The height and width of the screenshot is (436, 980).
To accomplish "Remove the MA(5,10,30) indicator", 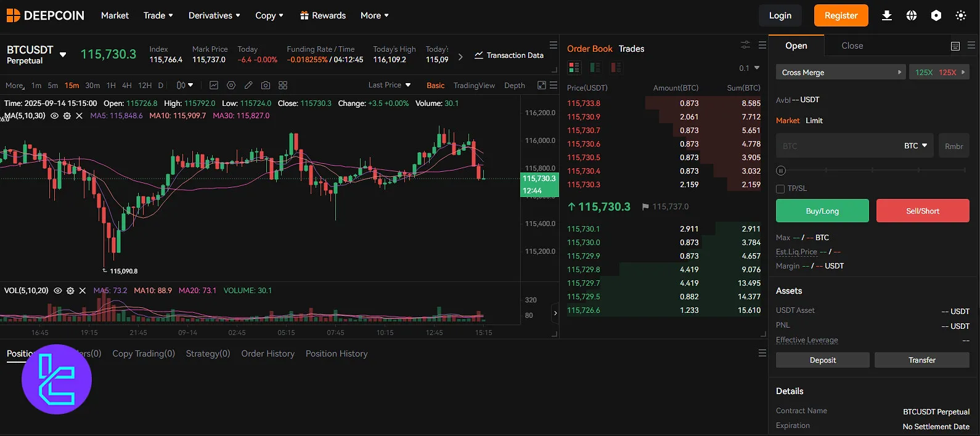I will pos(79,116).
